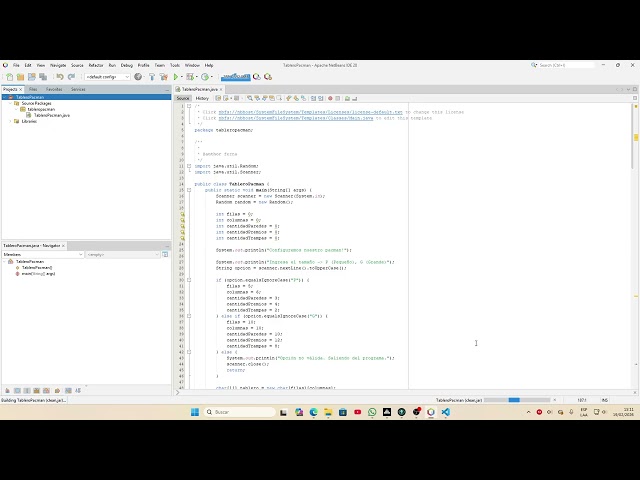Screen dimensions: 640x480
Task: Run the project with the green play icon
Action: click(176, 77)
